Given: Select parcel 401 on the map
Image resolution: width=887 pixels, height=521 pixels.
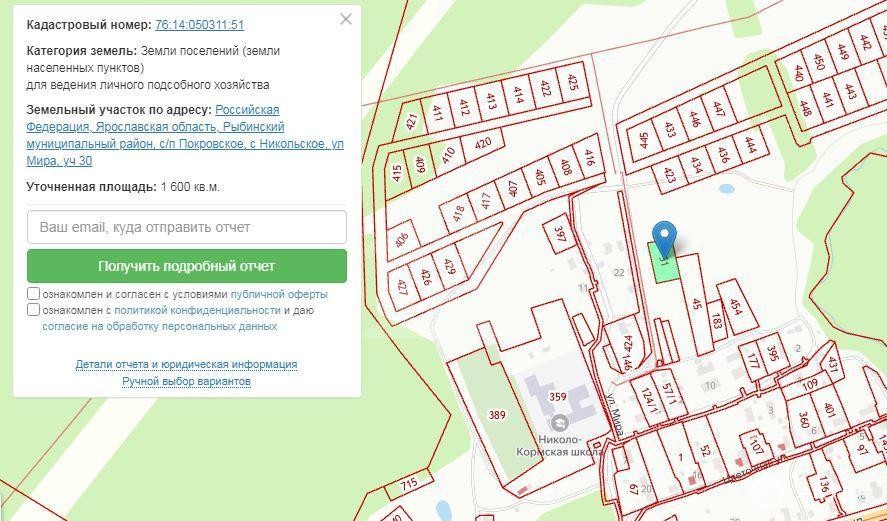Looking at the screenshot, I should 830,410.
